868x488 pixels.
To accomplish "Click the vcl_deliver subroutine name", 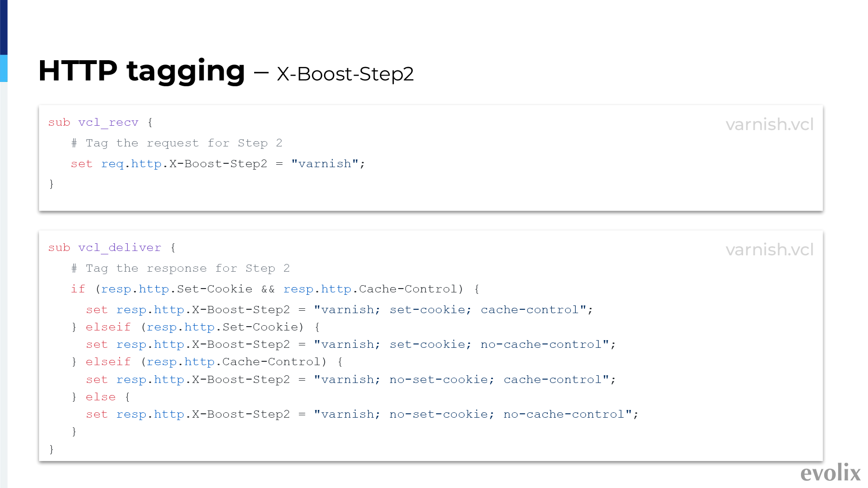I will (120, 248).
